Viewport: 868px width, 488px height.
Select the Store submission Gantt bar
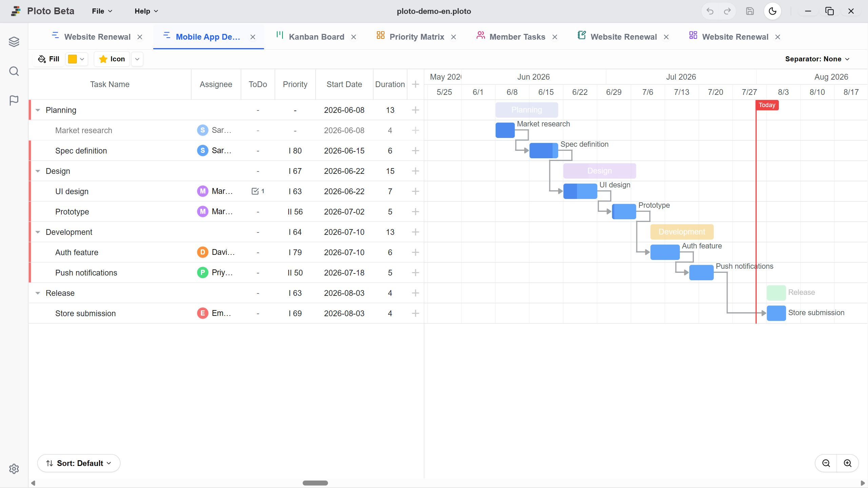click(x=776, y=313)
